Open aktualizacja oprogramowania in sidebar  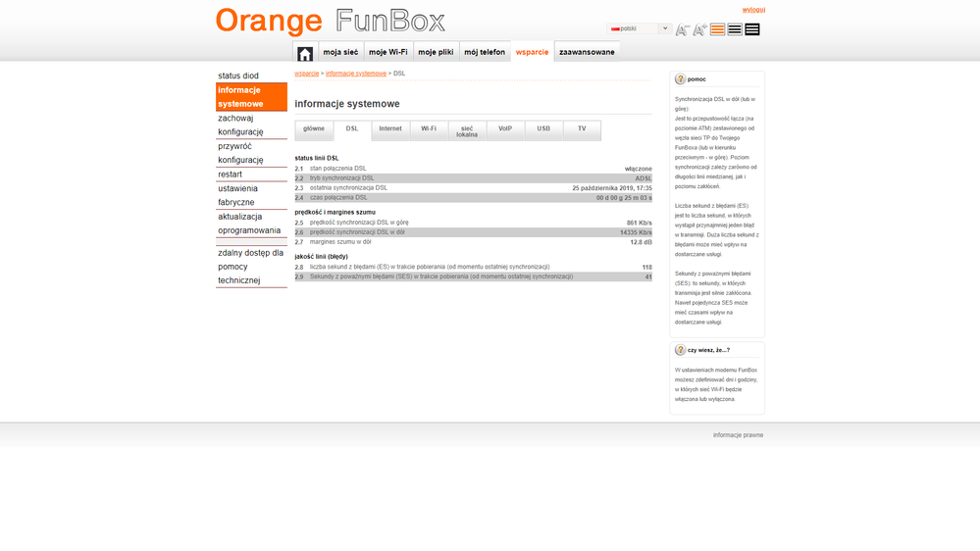[x=251, y=224]
